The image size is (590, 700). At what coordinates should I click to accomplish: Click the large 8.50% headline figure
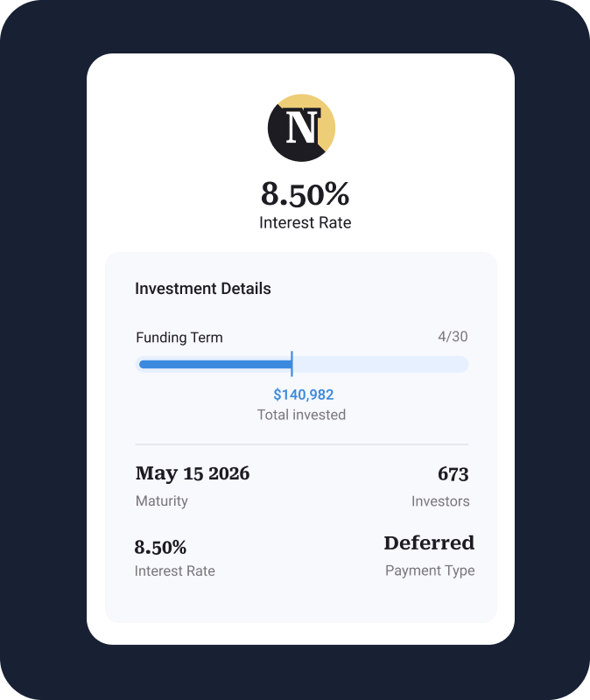(305, 194)
